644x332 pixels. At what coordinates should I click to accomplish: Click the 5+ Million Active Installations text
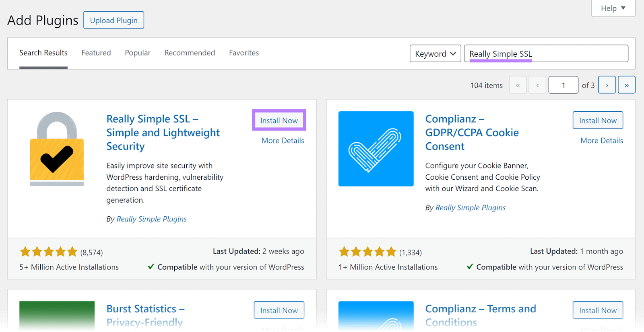pyautogui.click(x=69, y=267)
